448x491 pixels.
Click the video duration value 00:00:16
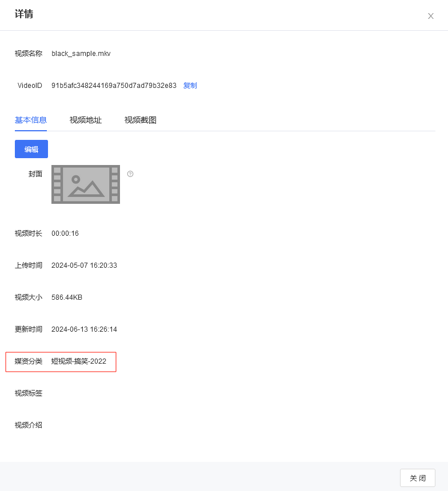(x=65, y=234)
